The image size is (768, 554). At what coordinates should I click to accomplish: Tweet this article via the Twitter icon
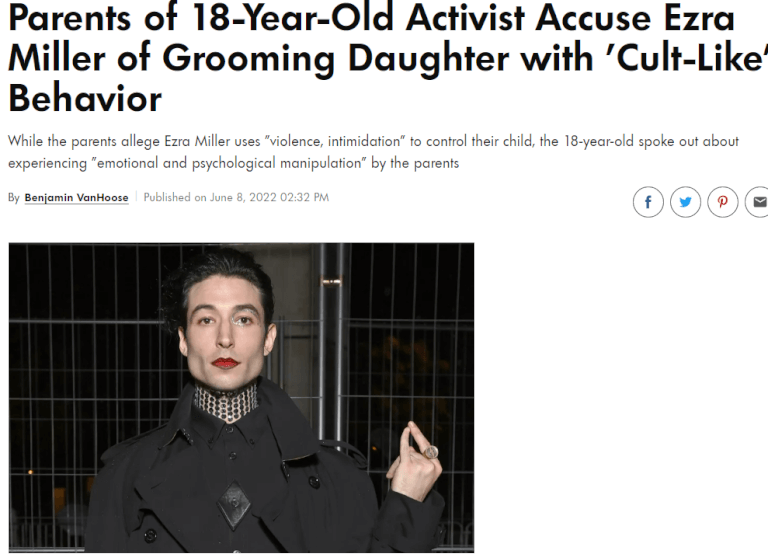click(685, 202)
